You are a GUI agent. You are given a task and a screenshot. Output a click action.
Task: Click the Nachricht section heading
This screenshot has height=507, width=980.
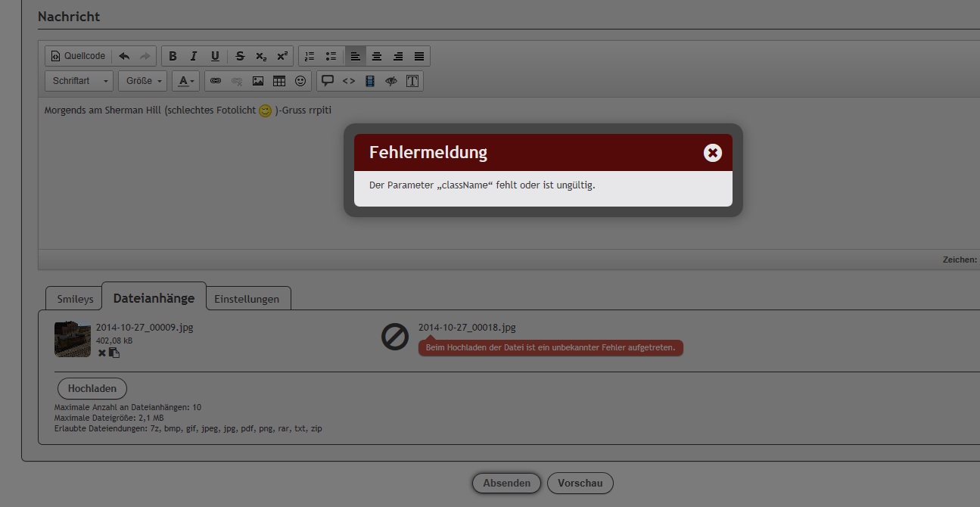click(69, 16)
